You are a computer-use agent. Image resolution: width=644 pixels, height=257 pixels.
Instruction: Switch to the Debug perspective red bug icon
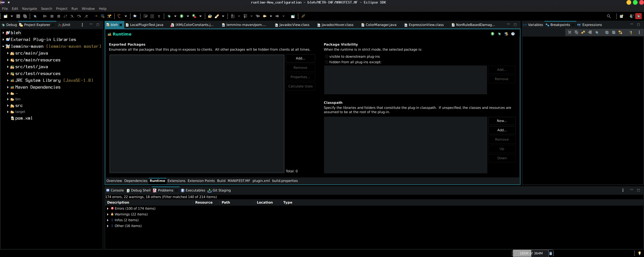coord(638,16)
